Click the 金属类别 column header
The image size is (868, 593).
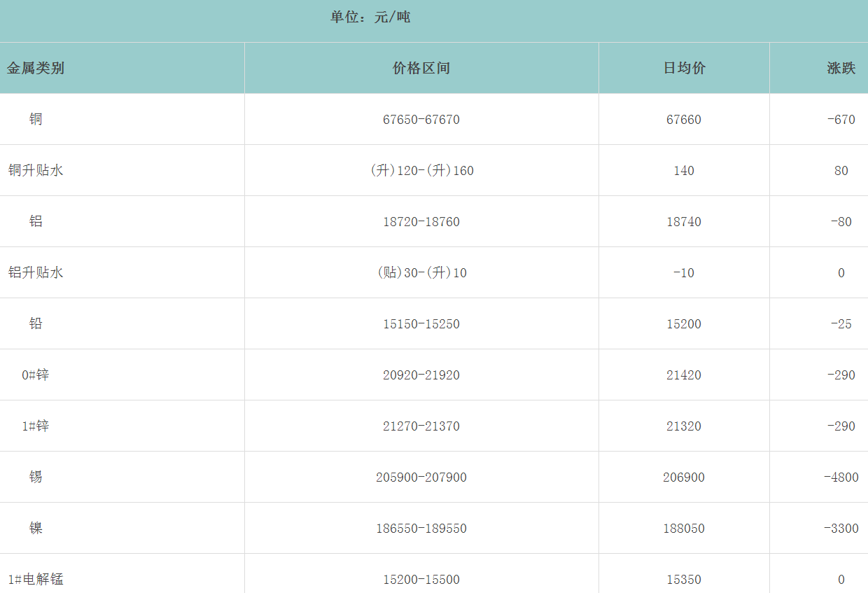tap(36, 68)
